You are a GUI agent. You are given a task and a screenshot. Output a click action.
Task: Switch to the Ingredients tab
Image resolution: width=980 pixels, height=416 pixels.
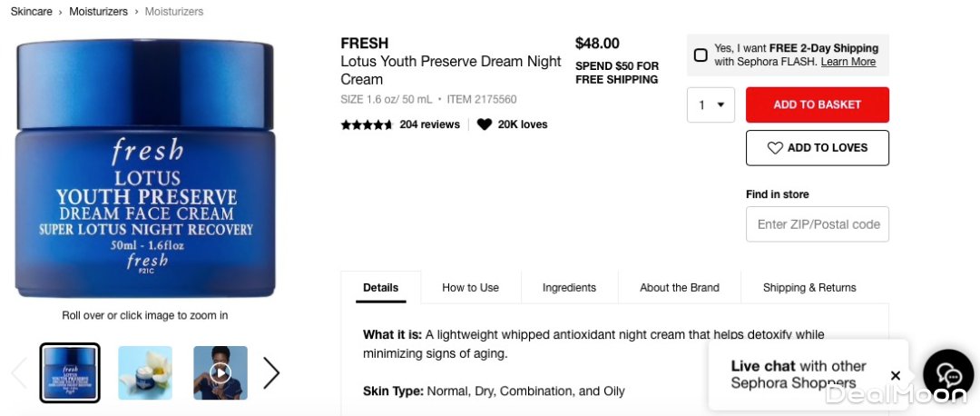pos(569,287)
